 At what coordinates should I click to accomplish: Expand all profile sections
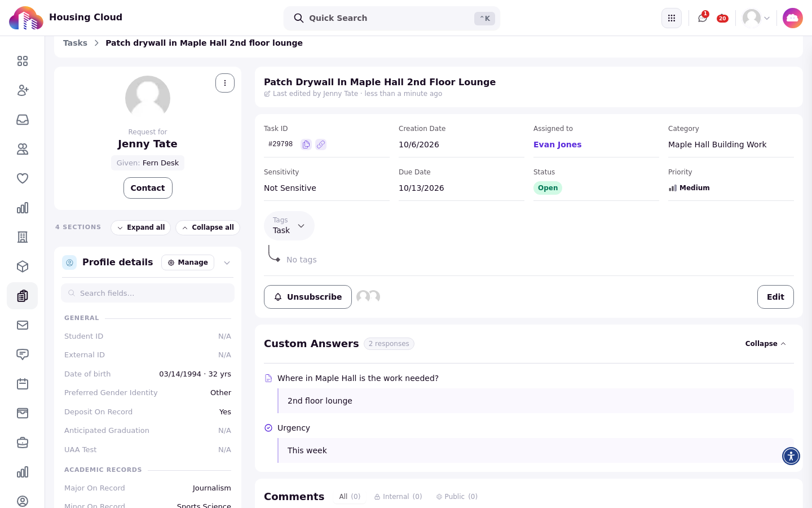coord(141,227)
